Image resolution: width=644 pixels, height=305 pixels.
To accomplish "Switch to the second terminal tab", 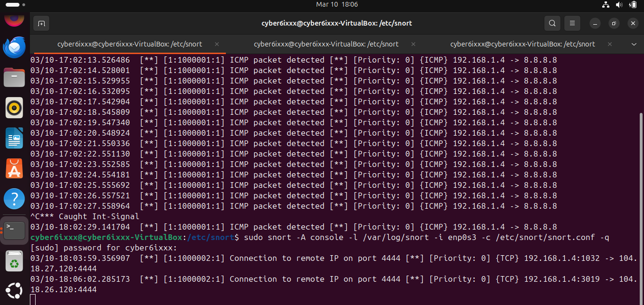I will (x=326, y=44).
